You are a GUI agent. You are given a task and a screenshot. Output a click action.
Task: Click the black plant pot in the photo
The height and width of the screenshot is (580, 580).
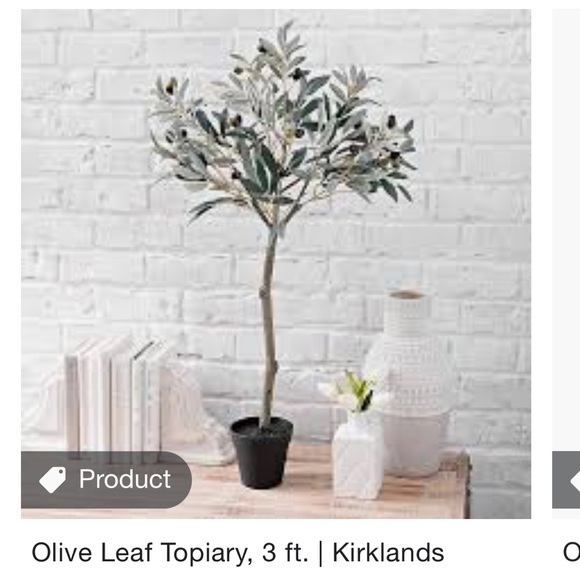(262, 453)
